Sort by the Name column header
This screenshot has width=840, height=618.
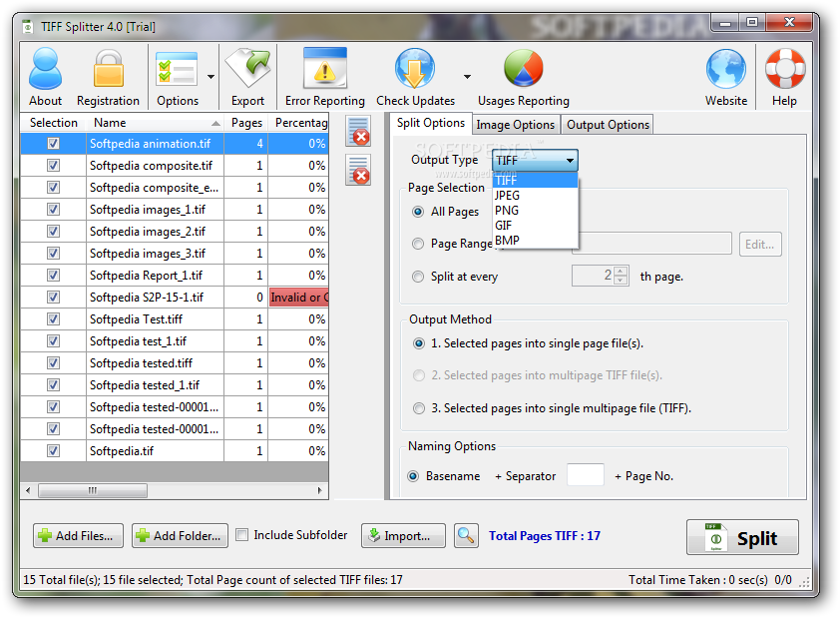[155, 123]
